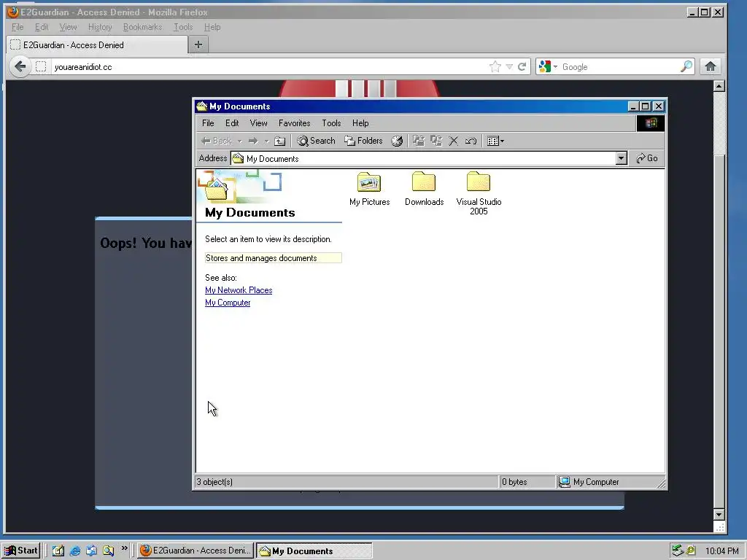The height and width of the screenshot is (560, 747).
Task: Click the Forward arrow in My Documents toolbar
Action: [x=253, y=141]
